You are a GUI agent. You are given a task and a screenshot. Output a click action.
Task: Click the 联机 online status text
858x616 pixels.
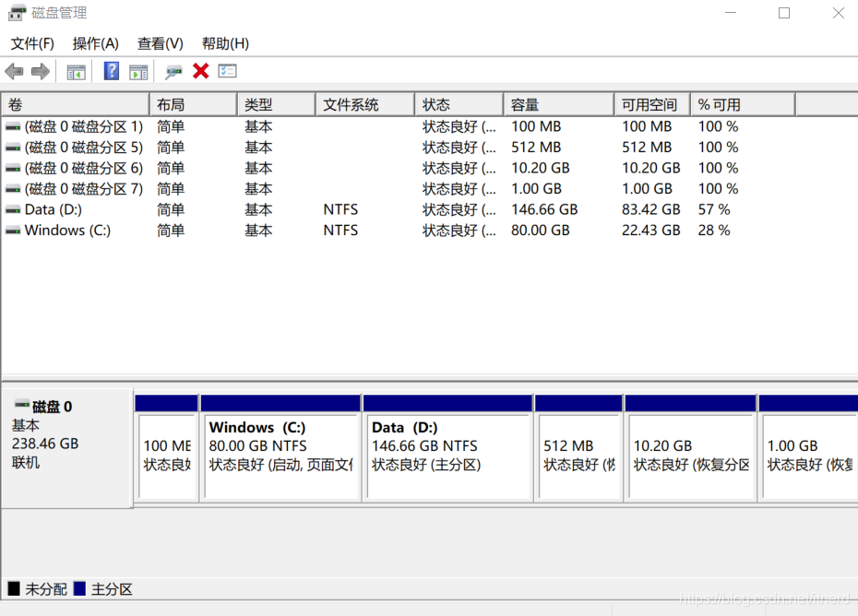pyautogui.click(x=26, y=463)
